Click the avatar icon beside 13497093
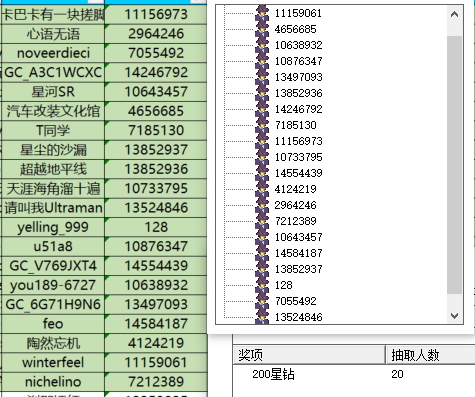The width and height of the screenshot is (475, 397). click(x=262, y=77)
